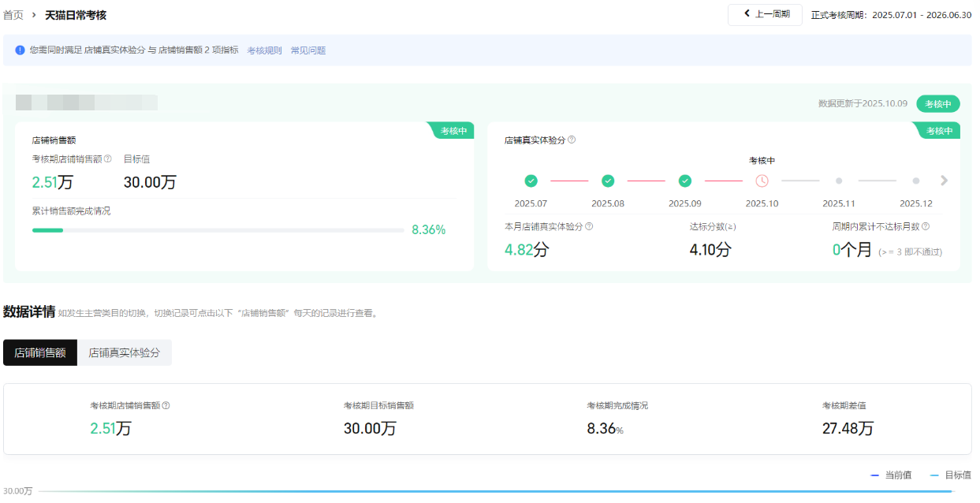Viewport: 980px width, 503px height.
Task: Click the 2025.12 gray timeline dot
Action: [x=916, y=181]
